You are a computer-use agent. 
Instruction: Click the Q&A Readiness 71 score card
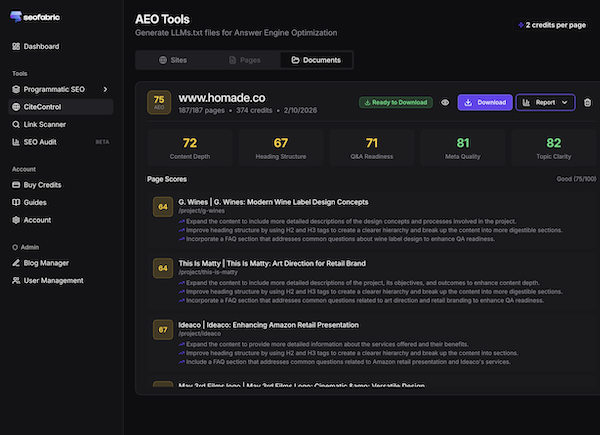coord(372,148)
